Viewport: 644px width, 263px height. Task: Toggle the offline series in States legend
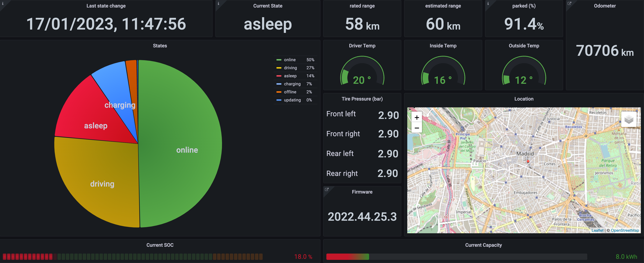(290, 92)
